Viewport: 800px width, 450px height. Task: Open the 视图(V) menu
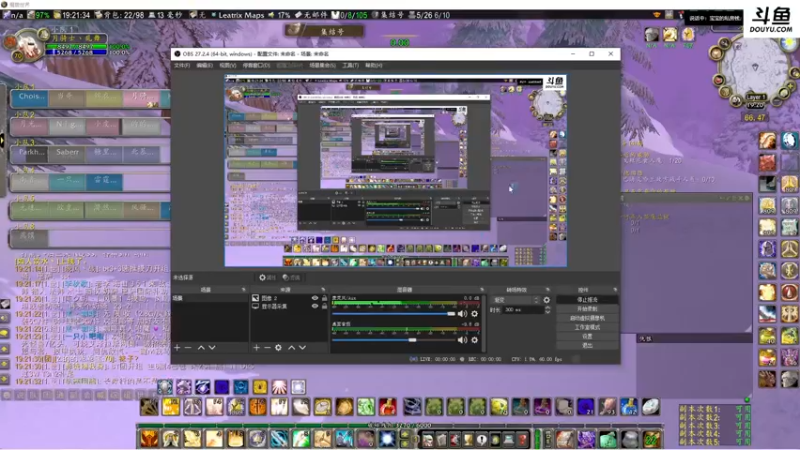(228, 65)
